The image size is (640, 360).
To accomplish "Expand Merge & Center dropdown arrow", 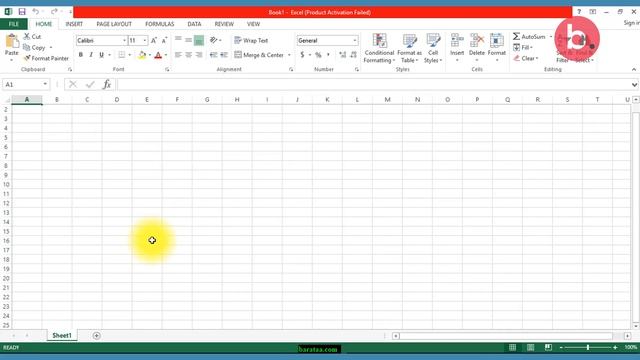I will [x=289, y=55].
